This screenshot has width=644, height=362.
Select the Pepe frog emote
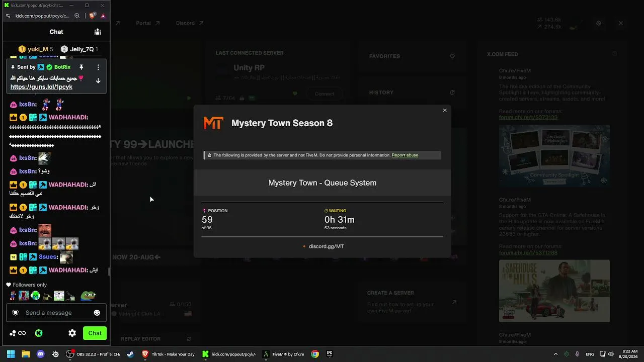click(x=88, y=296)
